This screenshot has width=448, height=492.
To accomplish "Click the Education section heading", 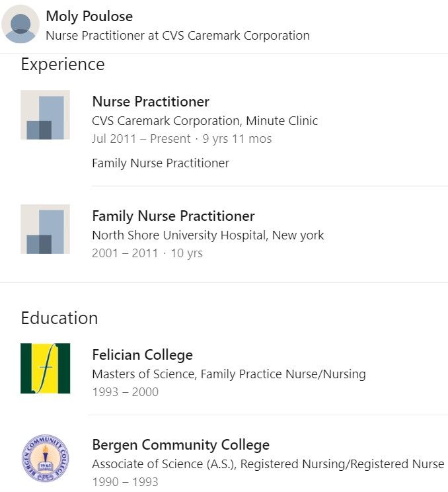I will 59,318.
